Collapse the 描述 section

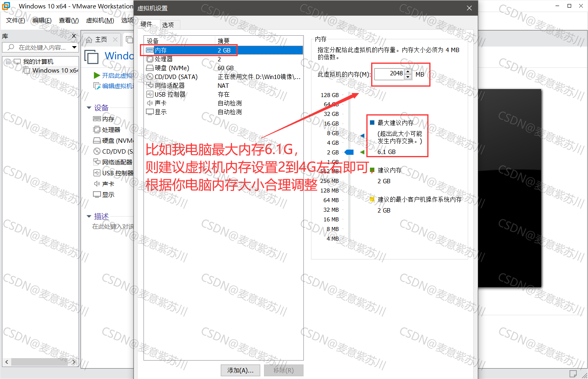click(89, 216)
